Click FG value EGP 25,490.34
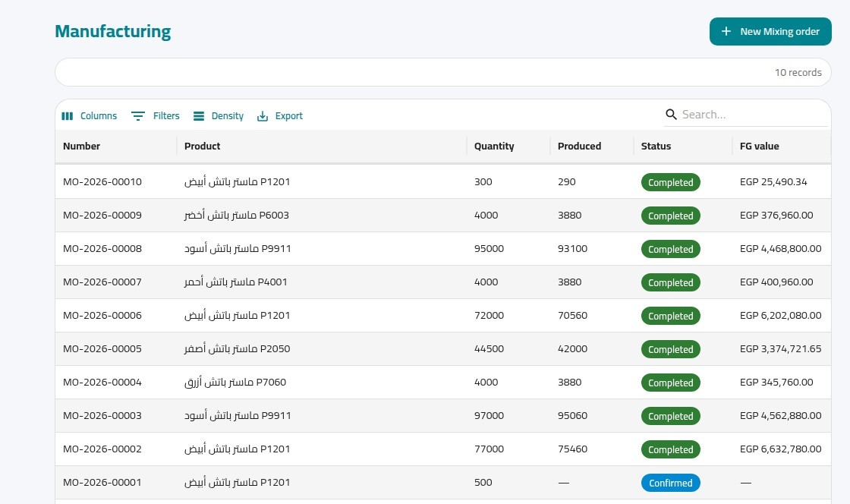 coord(773,182)
